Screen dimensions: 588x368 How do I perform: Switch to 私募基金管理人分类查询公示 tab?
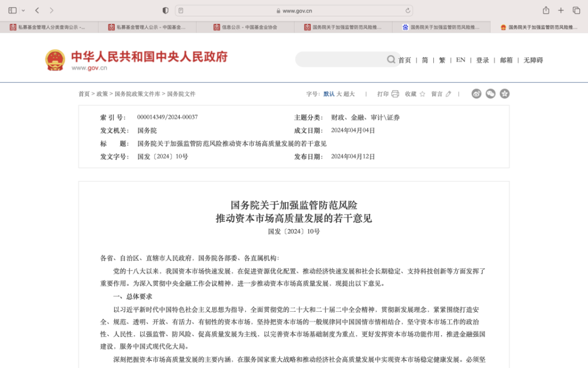[49, 27]
